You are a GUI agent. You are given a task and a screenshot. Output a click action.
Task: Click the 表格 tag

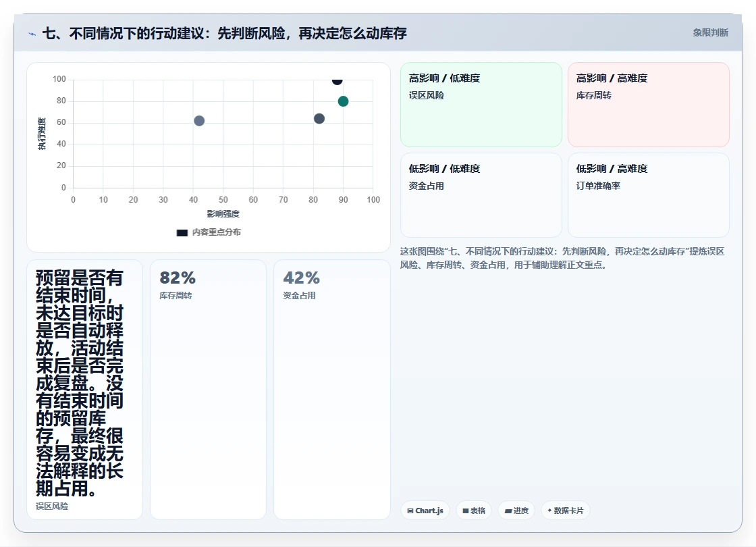pos(474,511)
